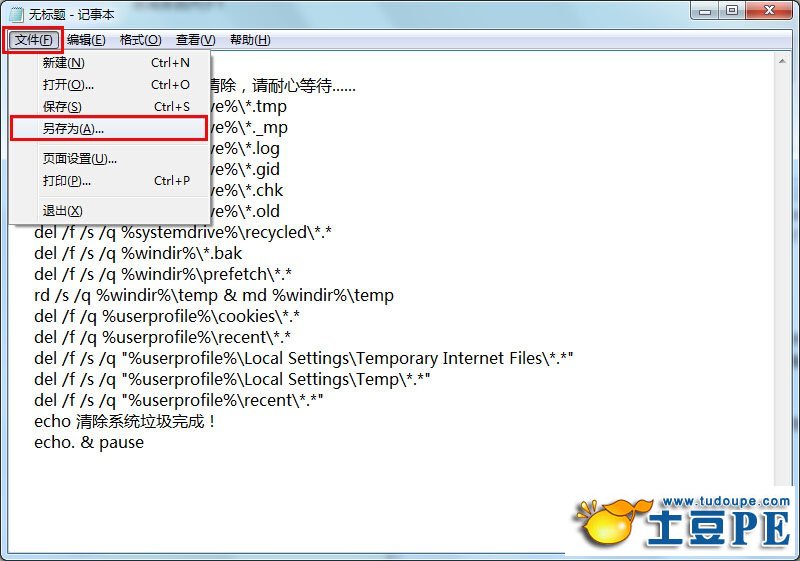
Task: Minimize the Notepad window
Action: 705,11
